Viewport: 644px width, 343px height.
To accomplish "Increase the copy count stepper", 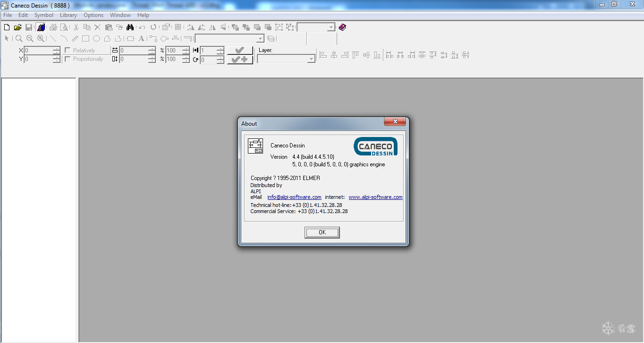I will click(x=220, y=49).
